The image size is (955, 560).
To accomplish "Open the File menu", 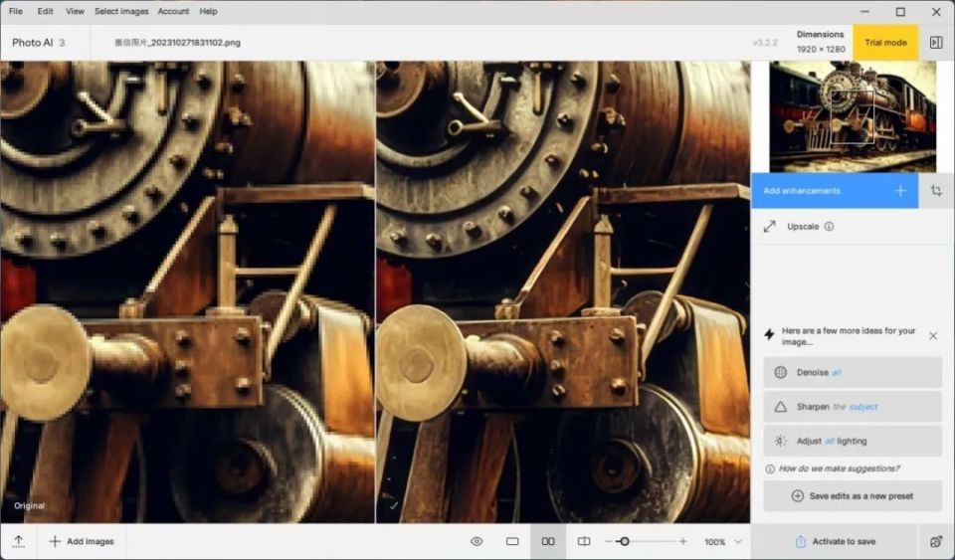I will 16,11.
